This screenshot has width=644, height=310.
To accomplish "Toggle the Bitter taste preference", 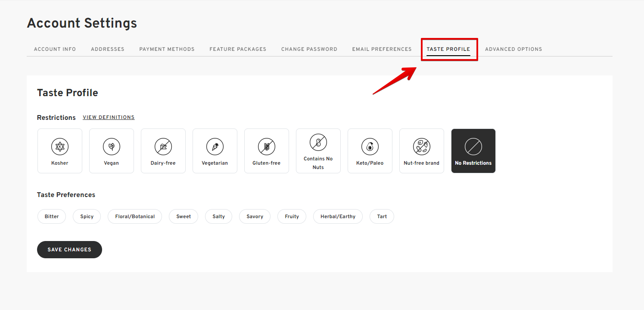I will [52, 216].
